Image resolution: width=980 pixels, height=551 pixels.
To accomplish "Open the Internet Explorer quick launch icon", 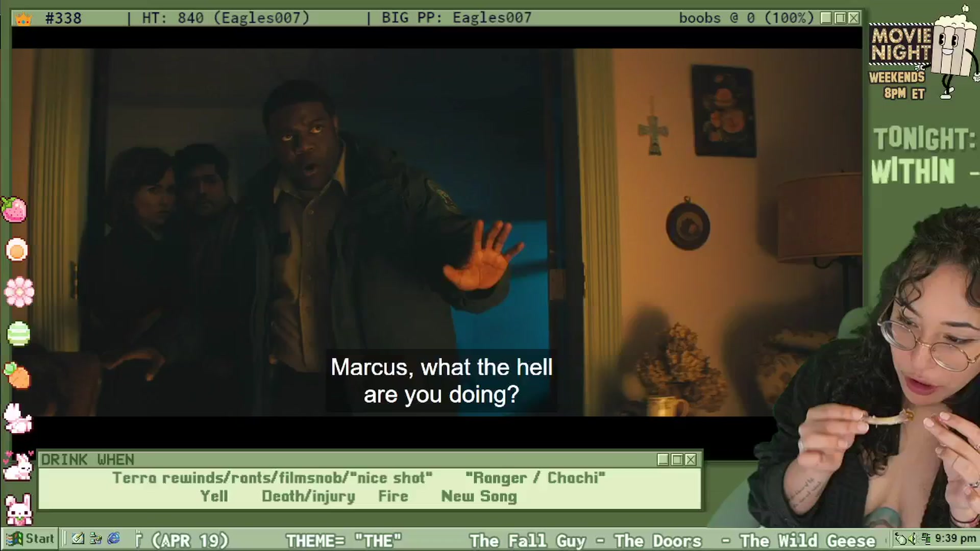I will coord(113,538).
